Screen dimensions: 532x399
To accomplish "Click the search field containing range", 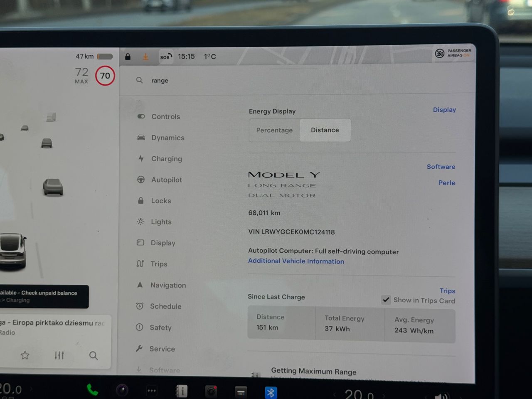I will click(x=249, y=80).
